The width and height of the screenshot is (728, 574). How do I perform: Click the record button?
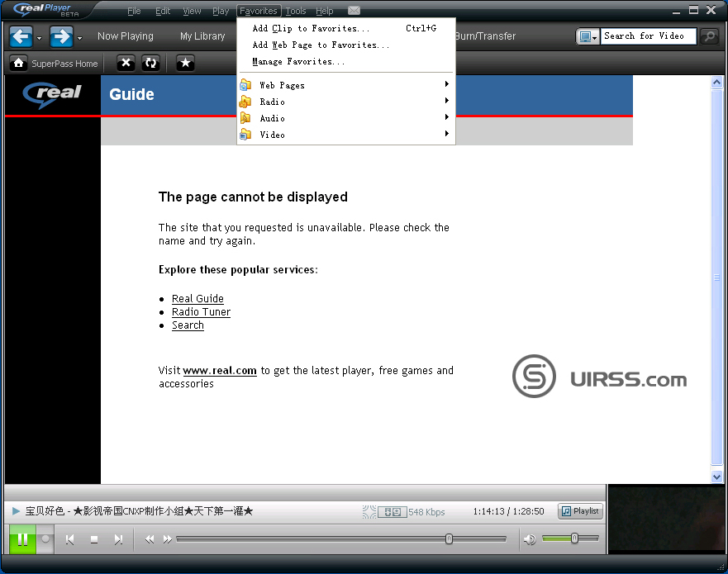[x=45, y=538]
